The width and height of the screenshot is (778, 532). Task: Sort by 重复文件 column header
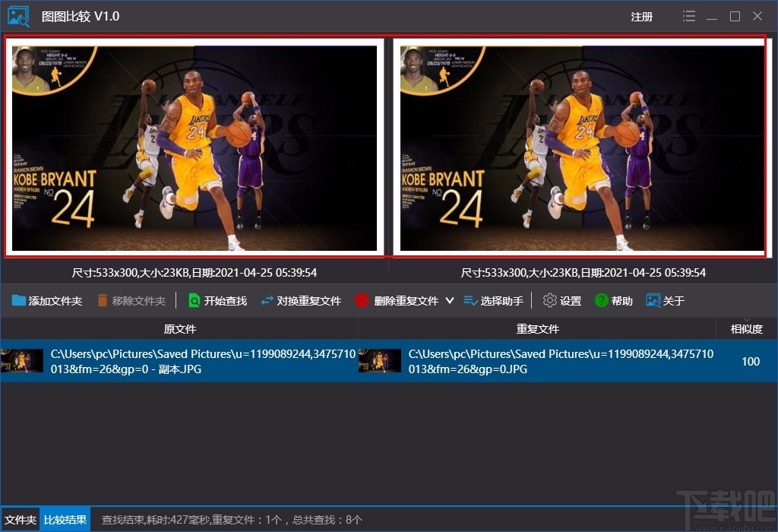click(537, 329)
